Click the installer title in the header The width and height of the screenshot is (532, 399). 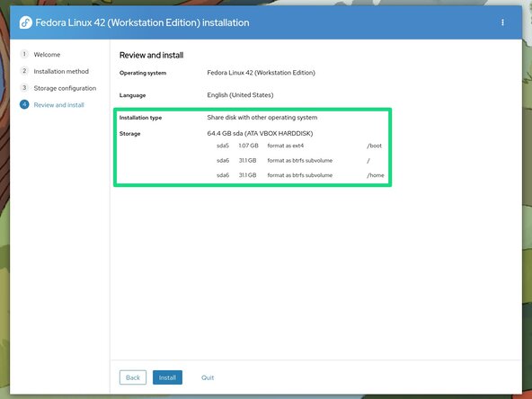pos(142,22)
